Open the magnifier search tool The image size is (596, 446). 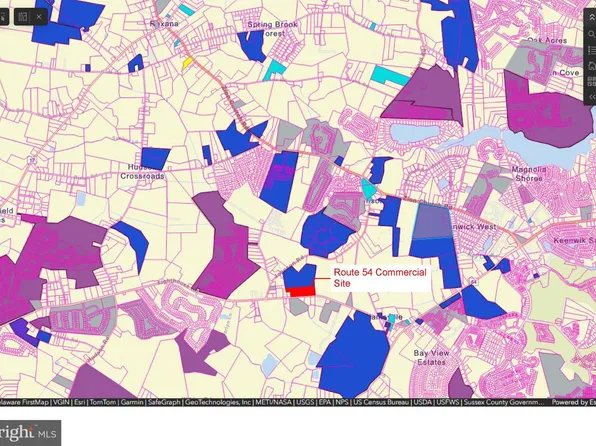pyautogui.click(x=592, y=34)
